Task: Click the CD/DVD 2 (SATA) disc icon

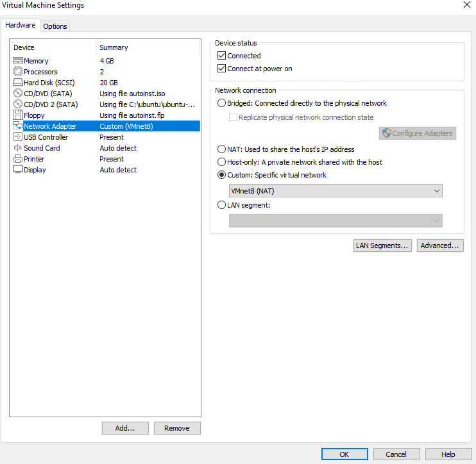Action: (x=18, y=104)
